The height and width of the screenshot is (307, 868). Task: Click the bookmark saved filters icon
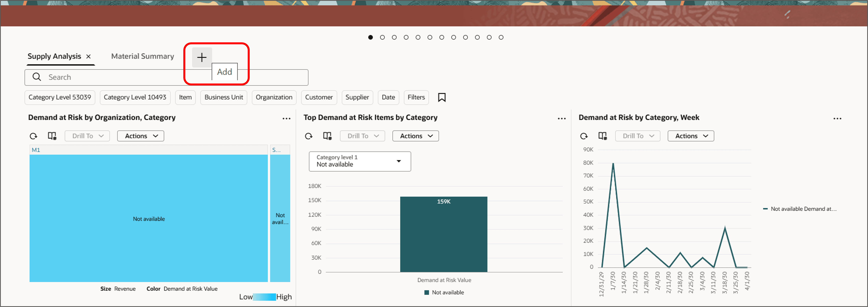tap(441, 97)
